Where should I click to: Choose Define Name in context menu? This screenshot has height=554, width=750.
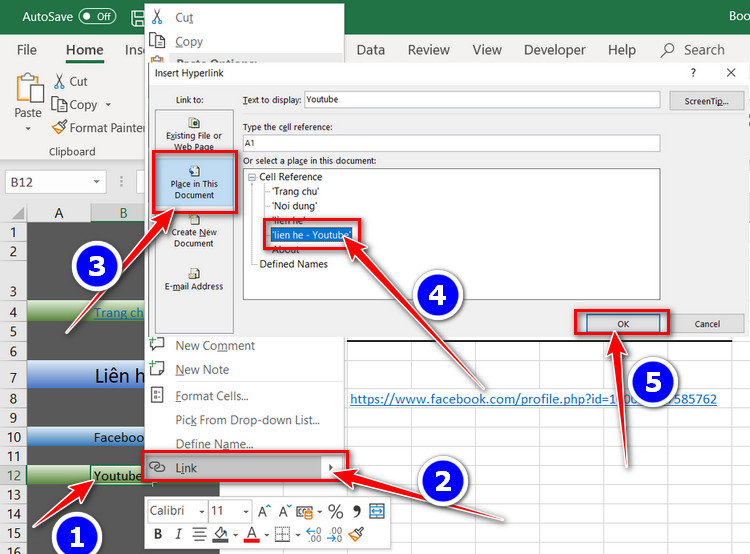click(244, 443)
